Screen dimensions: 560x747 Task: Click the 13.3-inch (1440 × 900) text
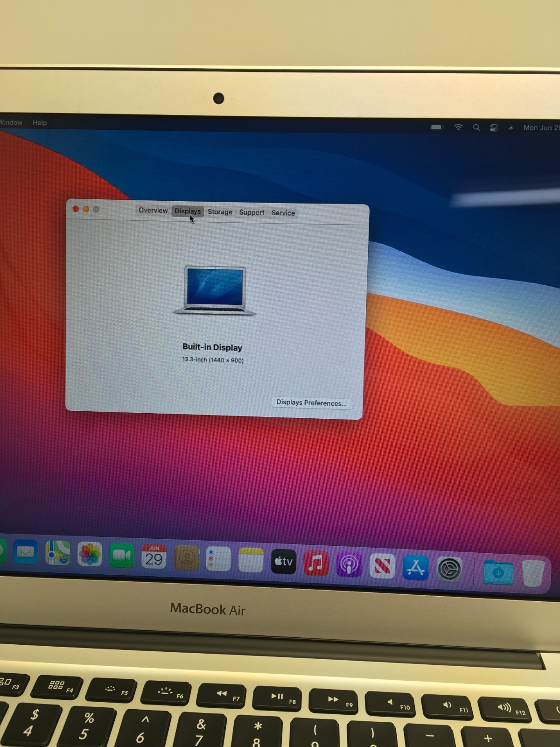(x=213, y=359)
